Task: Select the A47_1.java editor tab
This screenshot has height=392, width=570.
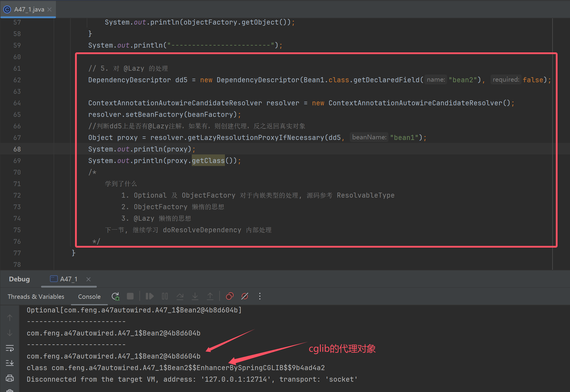Action: (29, 9)
